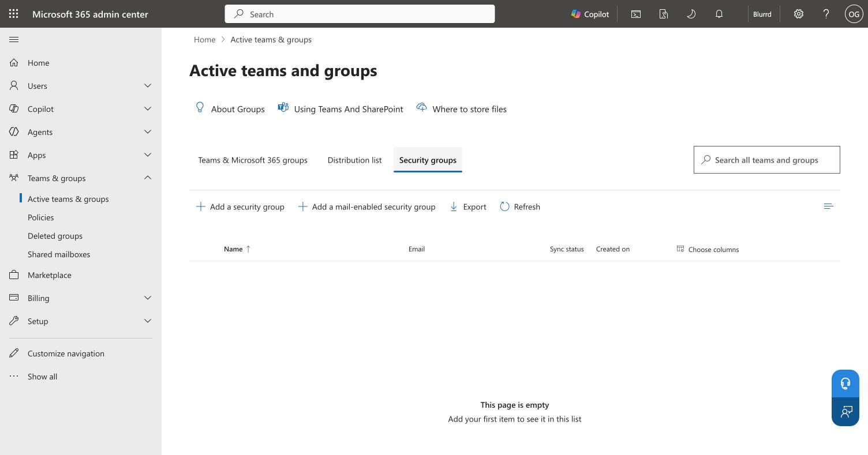Viewport: 868px width, 455px height.
Task: Toggle dark mode moon icon
Action: coord(691,14)
